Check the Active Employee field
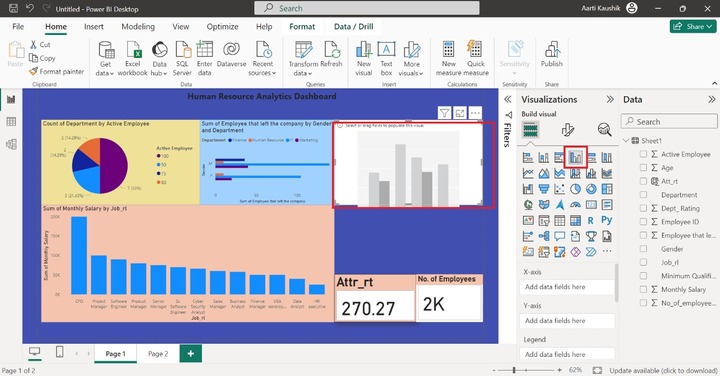The height and width of the screenshot is (376, 720). tap(643, 154)
